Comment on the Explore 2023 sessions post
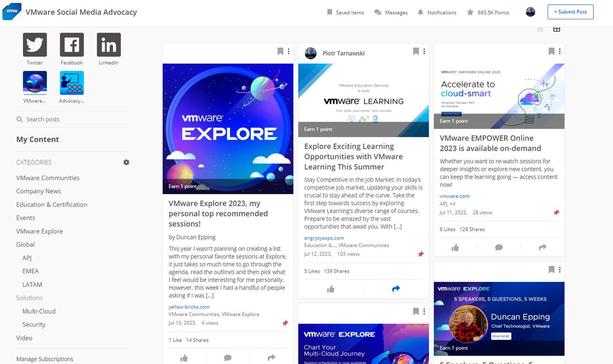This screenshot has height=364, width=613. pyautogui.click(x=228, y=358)
